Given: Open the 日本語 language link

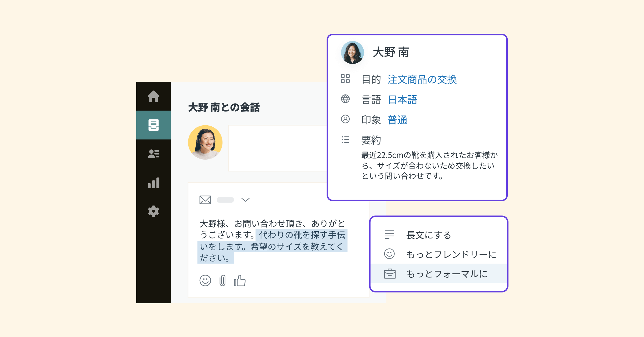Looking at the screenshot, I should 402,100.
